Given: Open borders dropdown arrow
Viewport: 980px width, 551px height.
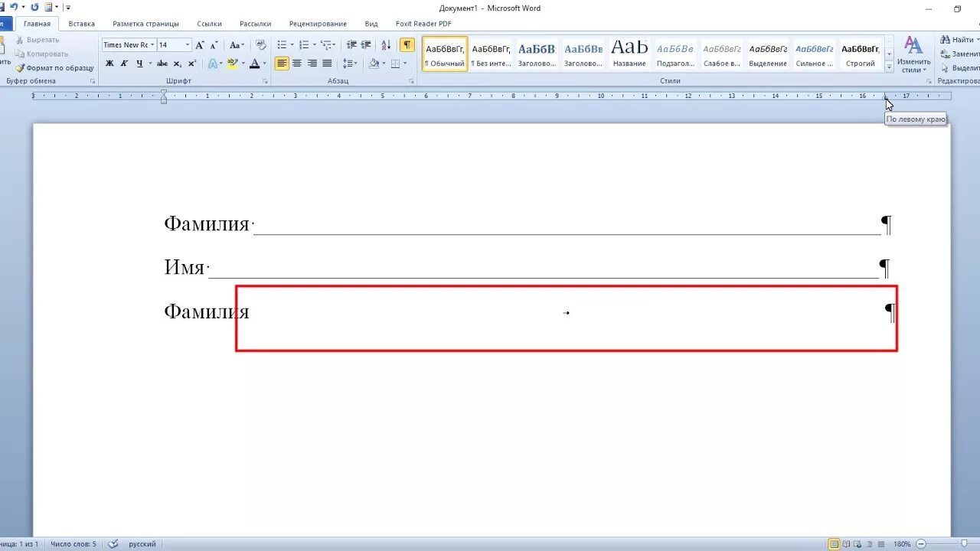Looking at the screenshot, I should click(407, 64).
